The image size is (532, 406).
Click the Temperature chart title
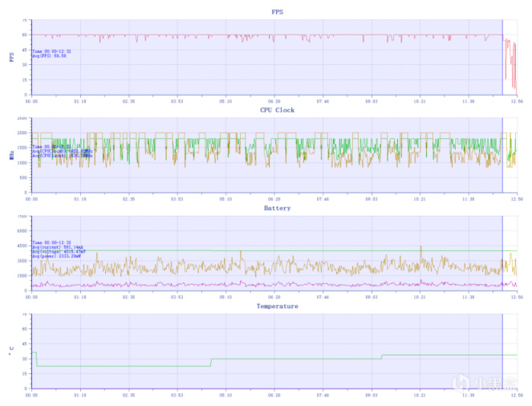click(x=277, y=306)
